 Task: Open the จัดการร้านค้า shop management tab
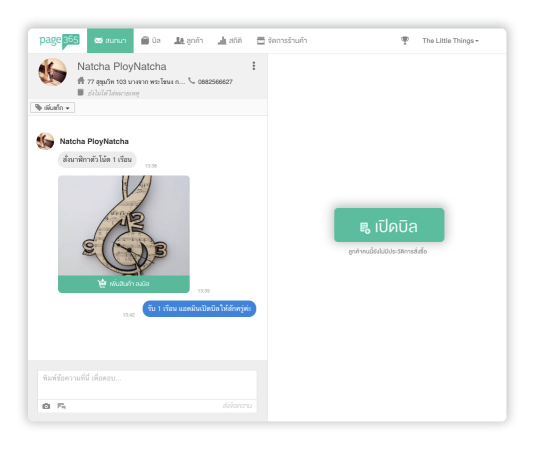282,41
